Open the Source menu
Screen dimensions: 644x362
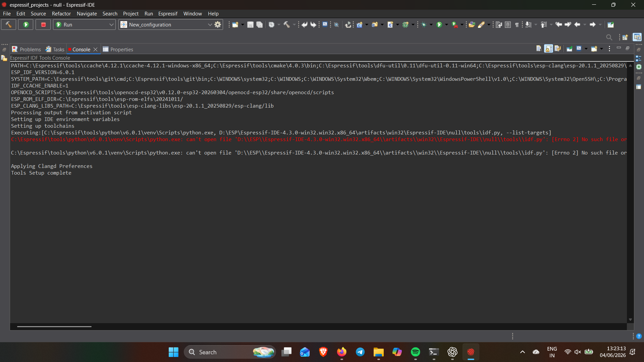(x=38, y=13)
